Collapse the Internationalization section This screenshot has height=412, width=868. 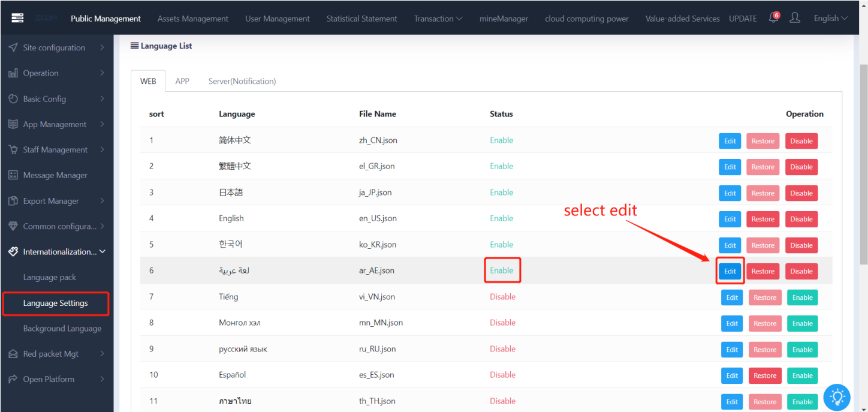coord(103,252)
